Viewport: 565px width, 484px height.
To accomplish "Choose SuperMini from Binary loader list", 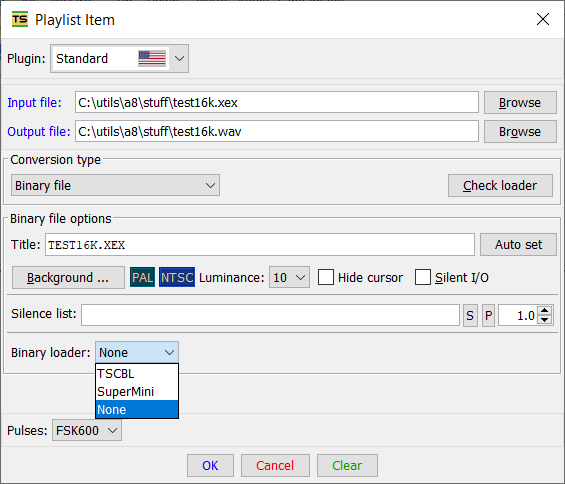I will 137,391.
